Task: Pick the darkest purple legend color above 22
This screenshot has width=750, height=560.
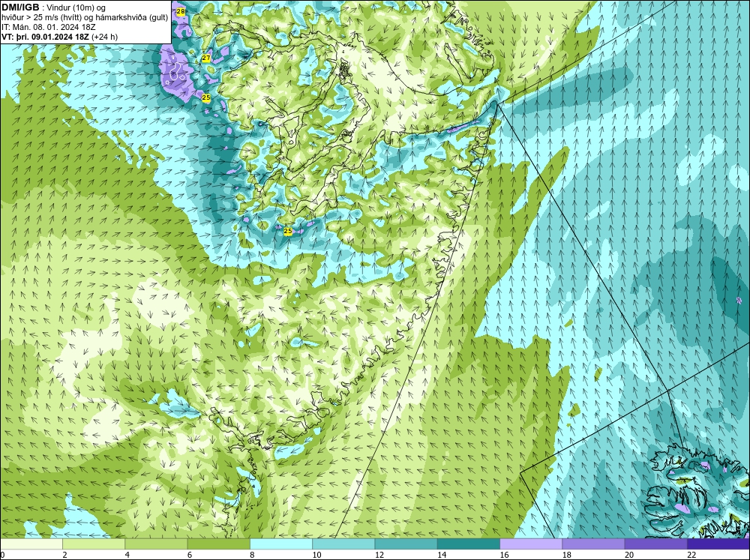Action: pos(718,544)
